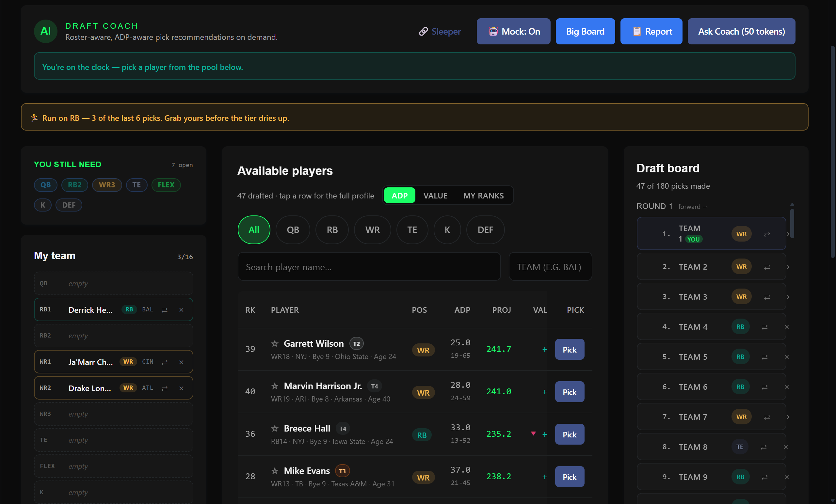Pick Garrett Wilson
The image size is (836, 504).
[x=569, y=350]
